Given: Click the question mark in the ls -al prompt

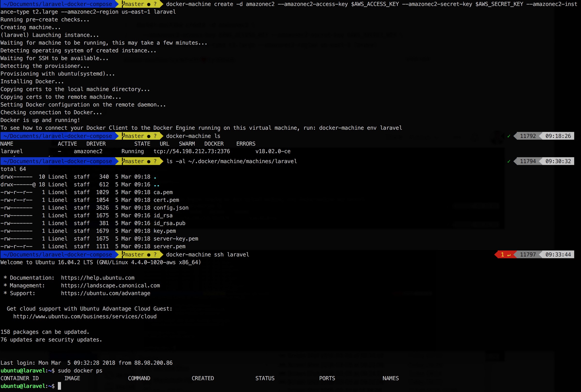Looking at the screenshot, I should point(155,161).
